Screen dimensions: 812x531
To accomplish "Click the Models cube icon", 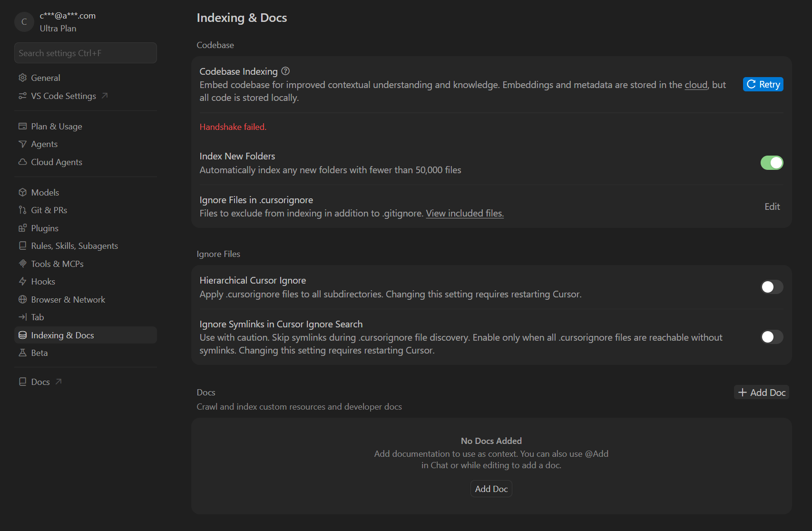I will [x=22, y=192].
